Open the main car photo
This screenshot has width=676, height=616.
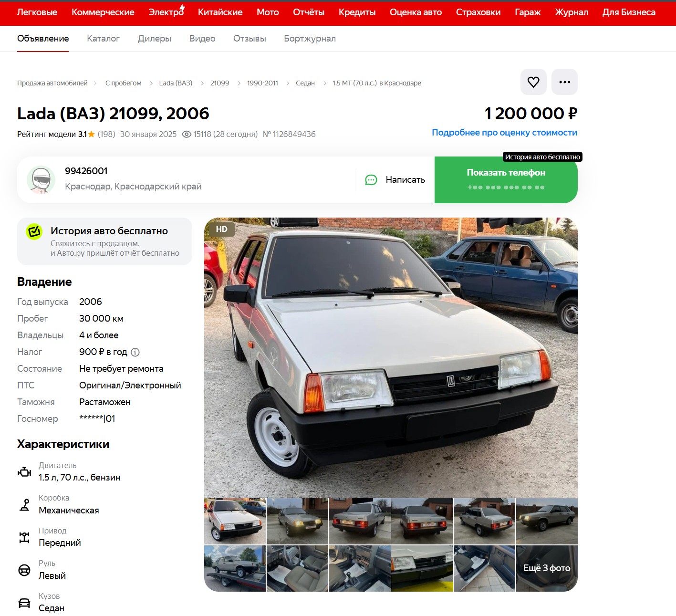click(391, 357)
